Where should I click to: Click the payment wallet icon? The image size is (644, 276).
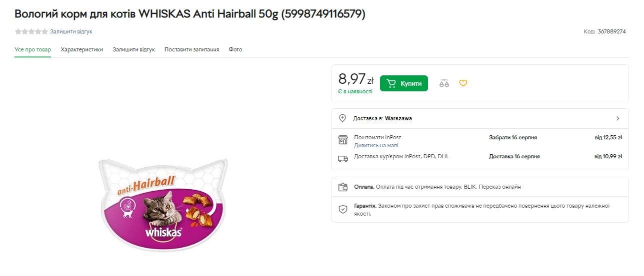[342, 187]
